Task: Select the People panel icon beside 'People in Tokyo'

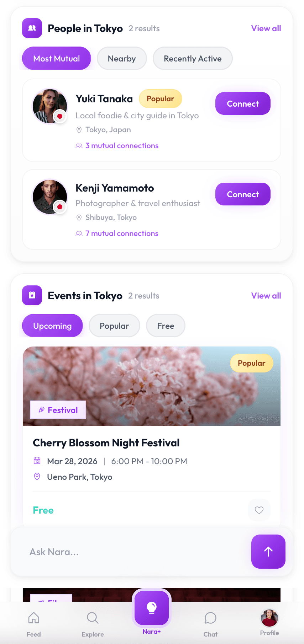Action: point(32,28)
